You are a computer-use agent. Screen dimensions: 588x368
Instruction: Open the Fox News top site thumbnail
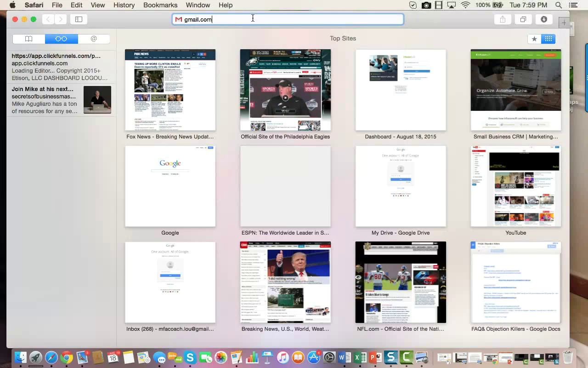tap(170, 90)
